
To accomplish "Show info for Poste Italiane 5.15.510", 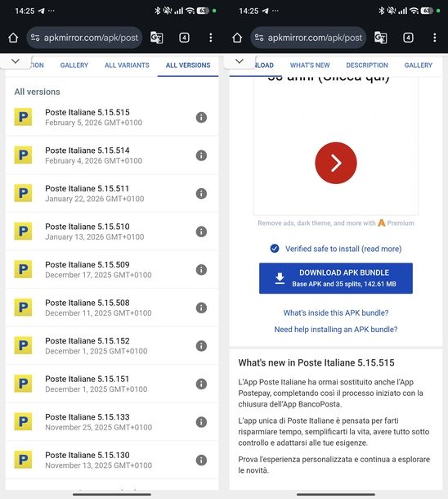I will pyautogui.click(x=201, y=232).
